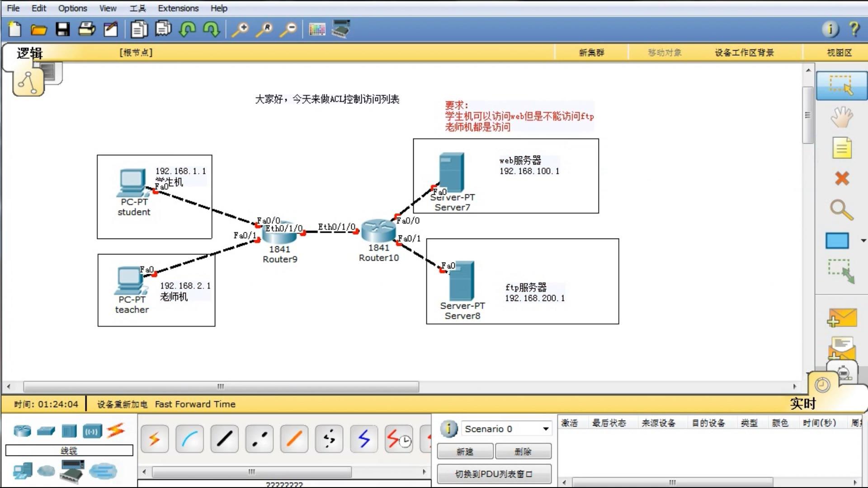Click the Router9 device on canvas

click(x=279, y=232)
